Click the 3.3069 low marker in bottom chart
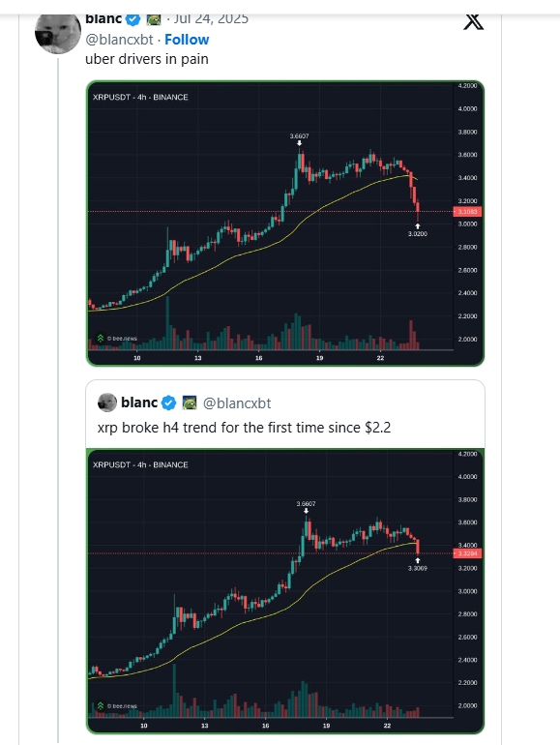This screenshot has width=560, height=745. click(x=418, y=568)
